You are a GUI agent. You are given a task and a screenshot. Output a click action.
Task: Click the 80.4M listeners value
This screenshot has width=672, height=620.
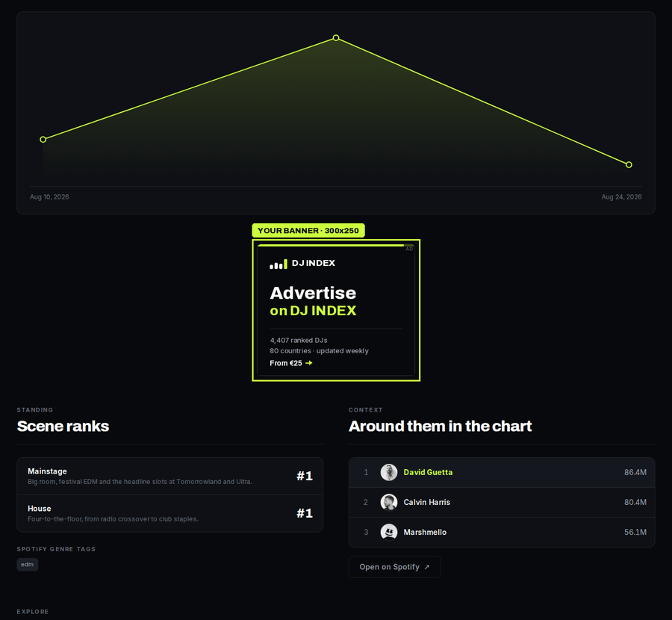[x=635, y=502]
